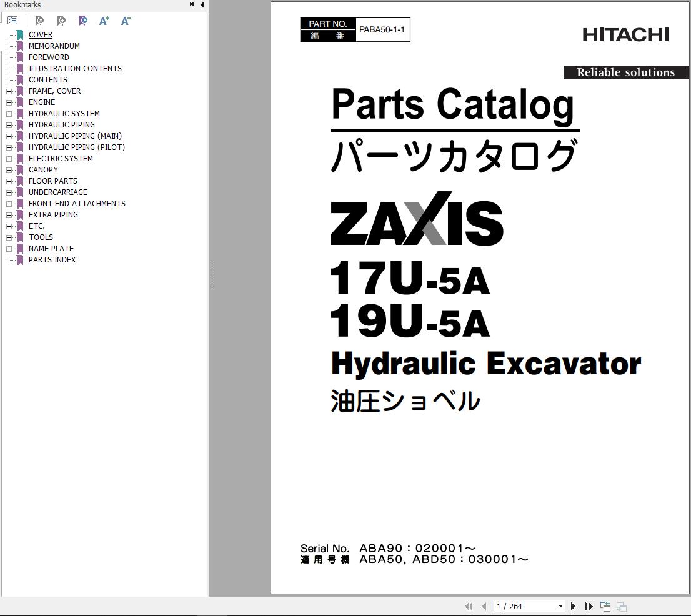This screenshot has height=616, width=691.
Task: Click the FOREWORD bookmark ribbon icon
Action: [x=20, y=57]
